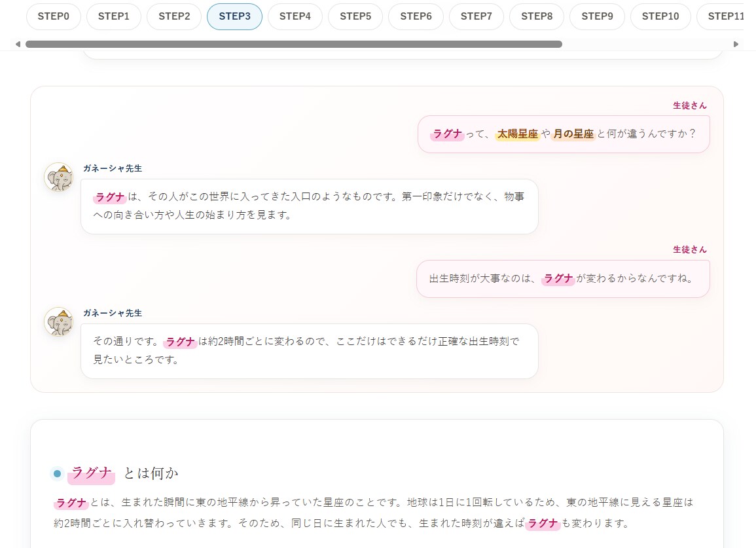Image resolution: width=756 pixels, height=548 pixels.
Task: Click the teacher bubble mentioning 約2時間ごとに変わる
Action: [310, 351]
